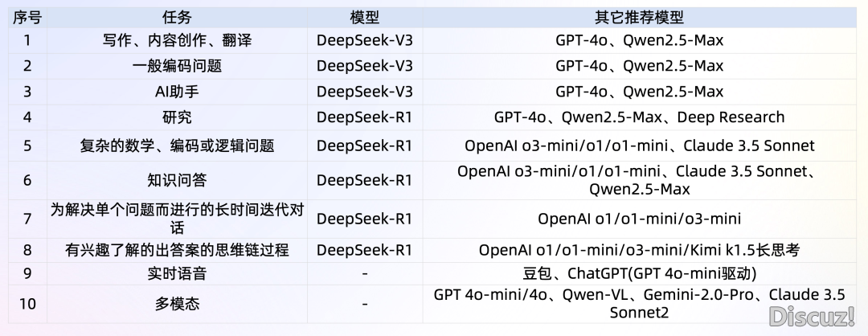Click row number 3 in 序号 column

tap(27, 92)
